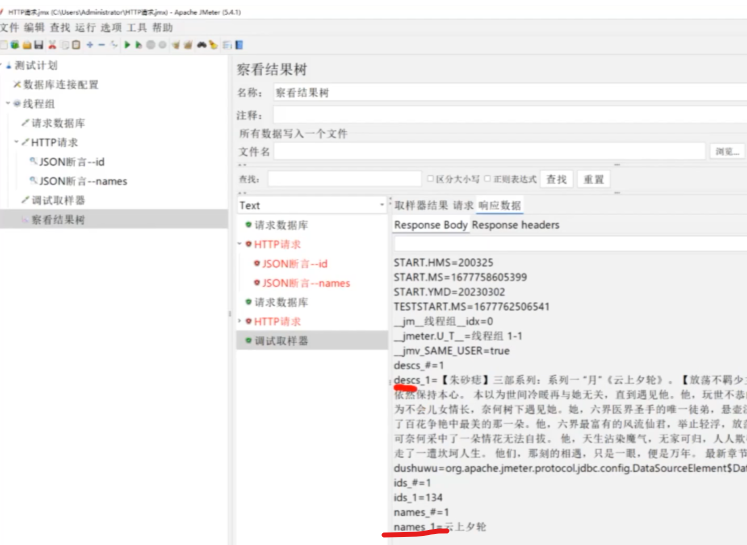Select 察看结果树 listener in the tree

click(x=58, y=220)
